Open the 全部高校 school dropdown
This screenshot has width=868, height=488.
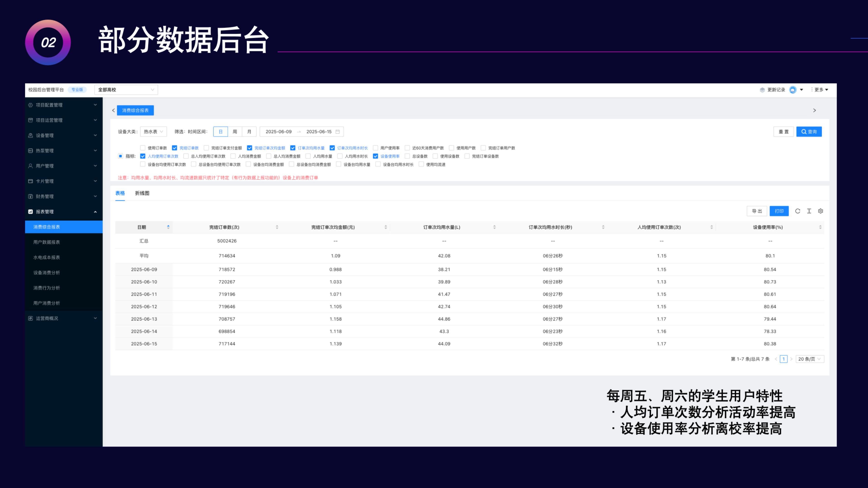coord(126,90)
